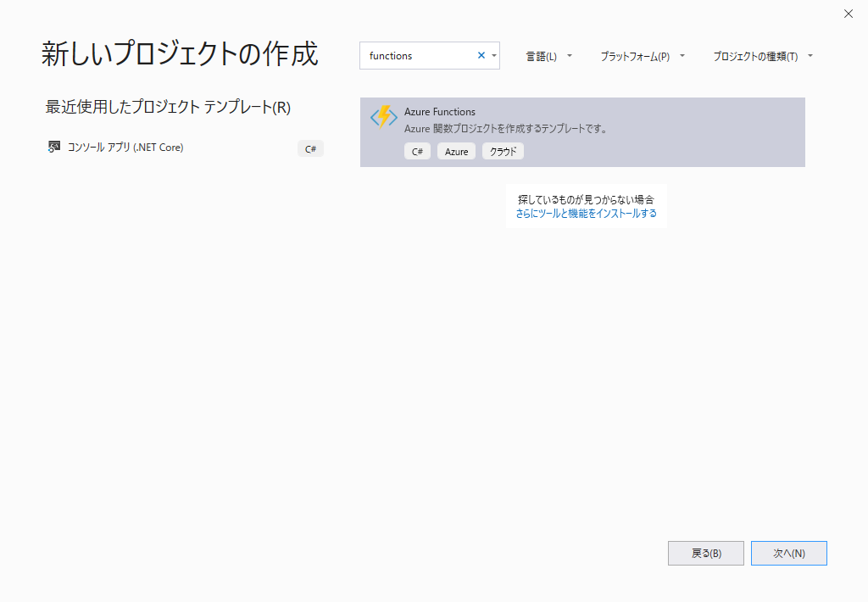The height and width of the screenshot is (602, 868).
Task: Open the 言語(L) language filter dropdown
Action: (x=548, y=57)
